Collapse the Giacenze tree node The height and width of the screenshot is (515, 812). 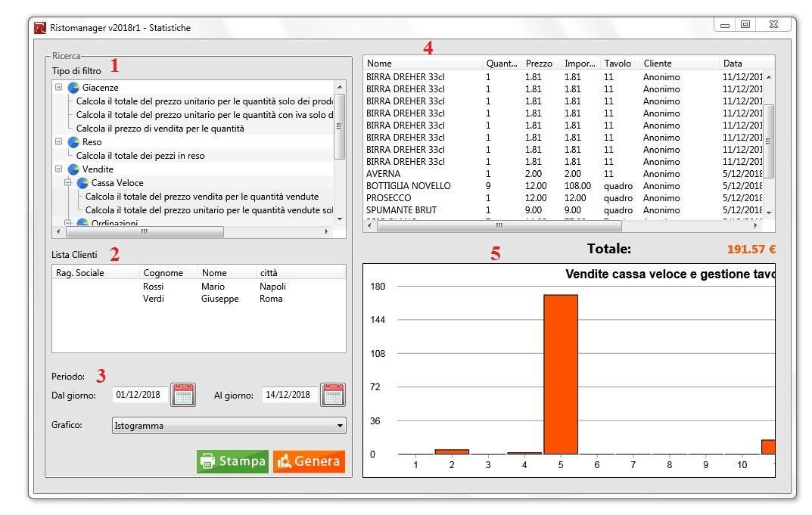pos(58,88)
